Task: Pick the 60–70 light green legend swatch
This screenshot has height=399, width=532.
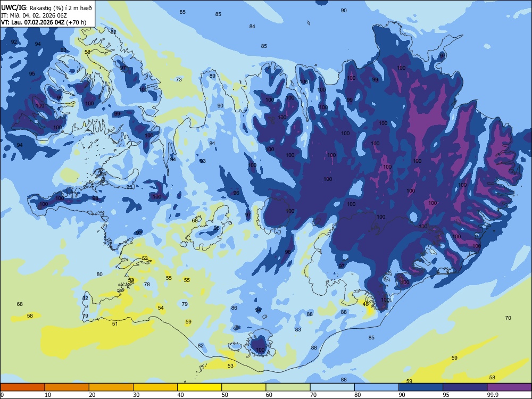Action: tap(288, 387)
